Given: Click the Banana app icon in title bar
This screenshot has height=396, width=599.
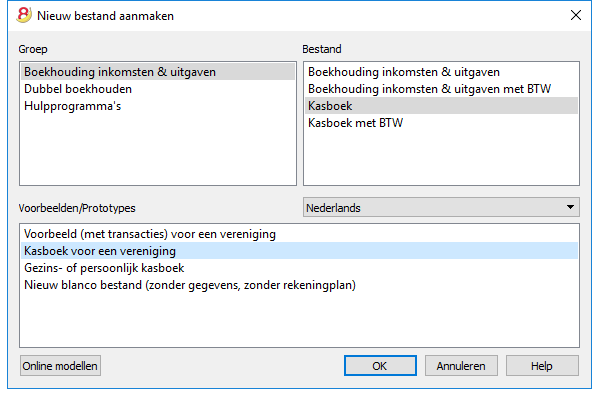Looking at the screenshot, I should [x=24, y=15].
